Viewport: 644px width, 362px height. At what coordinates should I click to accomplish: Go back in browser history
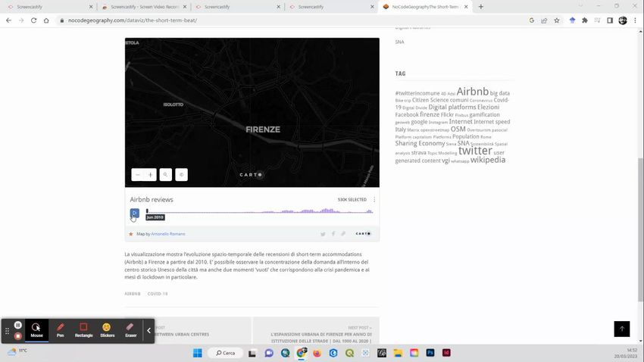pyautogui.click(x=8, y=20)
